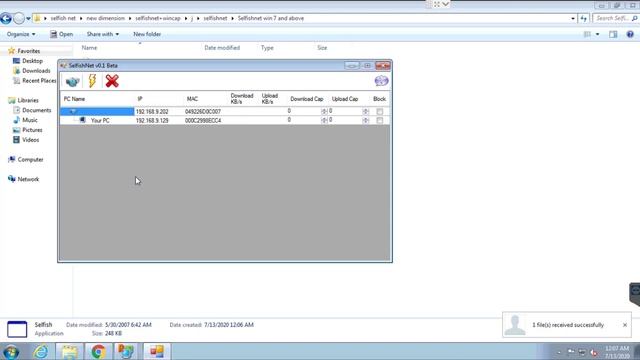Open the address bar history dropdown
The width and height of the screenshot is (640, 360).
(x=573, y=18)
